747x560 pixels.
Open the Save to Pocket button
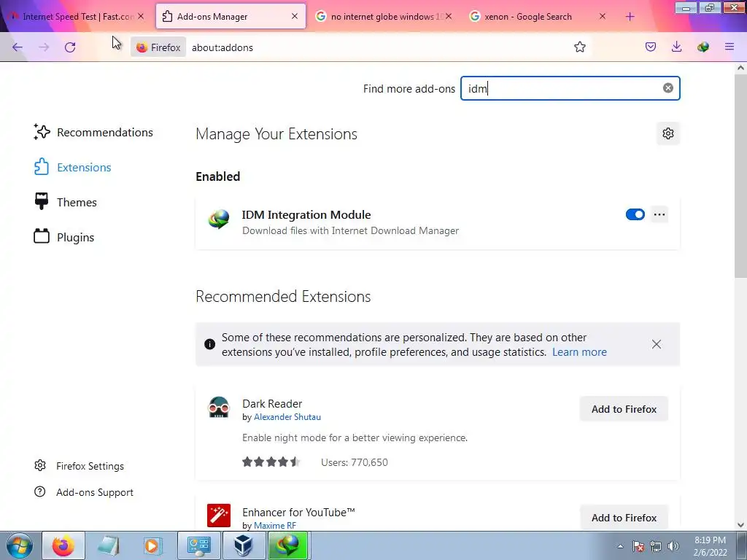pos(651,47)
